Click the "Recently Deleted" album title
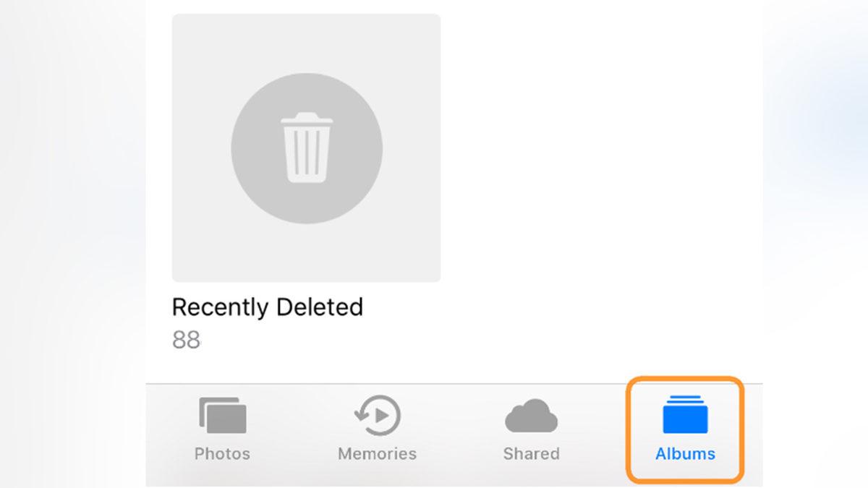Viewport: 868px width, 488px height. (268, 308)
